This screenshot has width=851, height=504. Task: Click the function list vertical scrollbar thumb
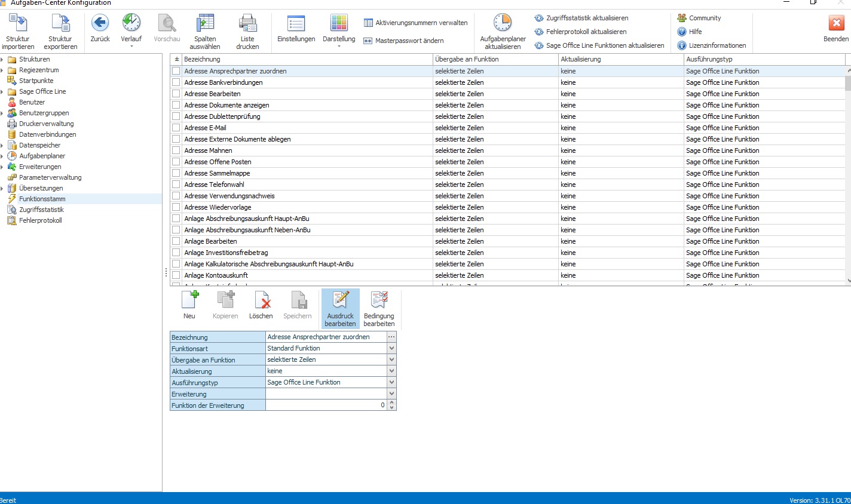click(848, 82)
